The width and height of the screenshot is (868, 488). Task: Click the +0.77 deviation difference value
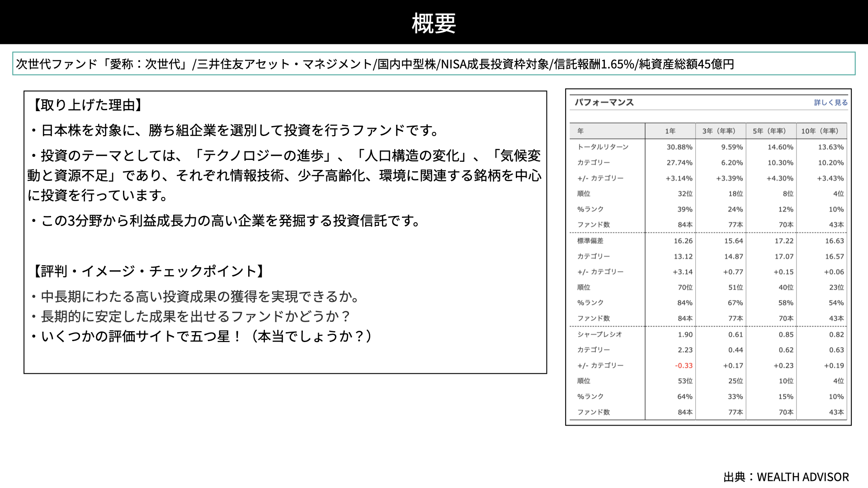coord(733,272)
